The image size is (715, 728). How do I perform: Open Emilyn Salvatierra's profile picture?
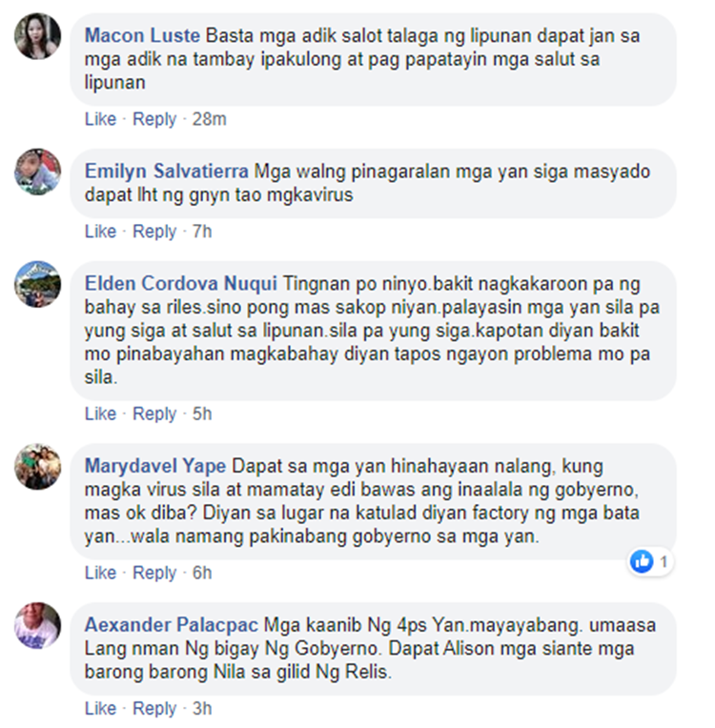click(37, 172)
